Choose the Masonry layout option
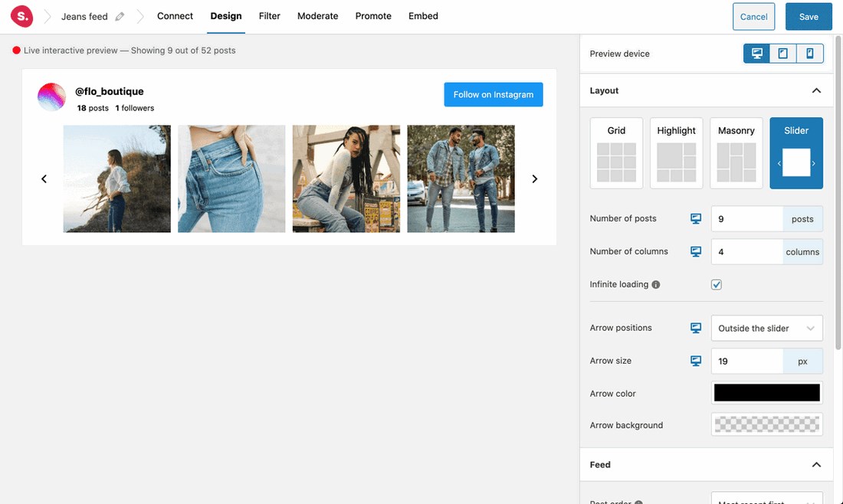Screen dimensions: 843x504 [736, 153]
